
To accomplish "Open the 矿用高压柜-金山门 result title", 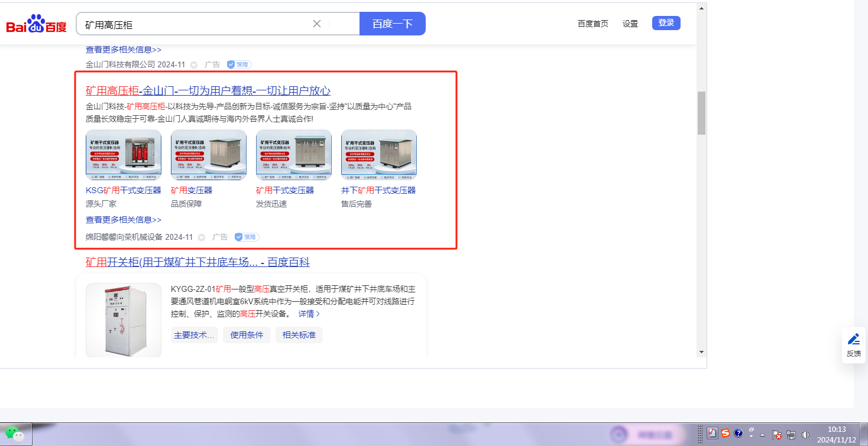I will pos(208,90).
